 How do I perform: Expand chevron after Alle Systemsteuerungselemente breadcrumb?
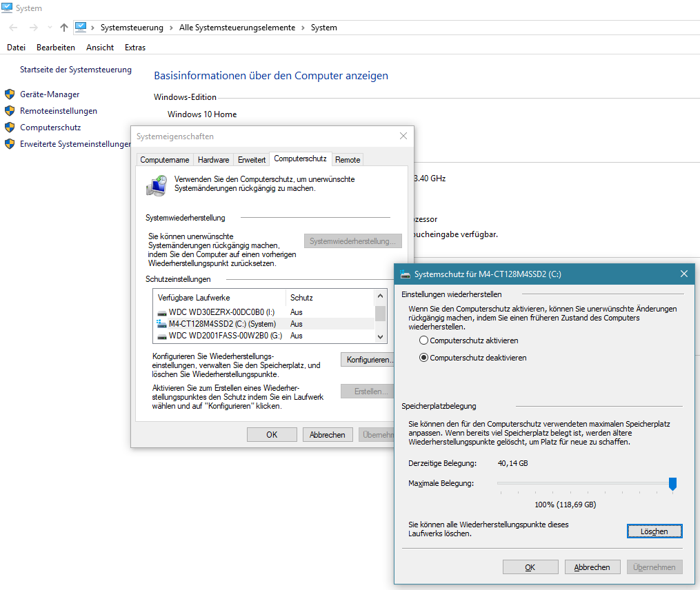click(303, 28)
